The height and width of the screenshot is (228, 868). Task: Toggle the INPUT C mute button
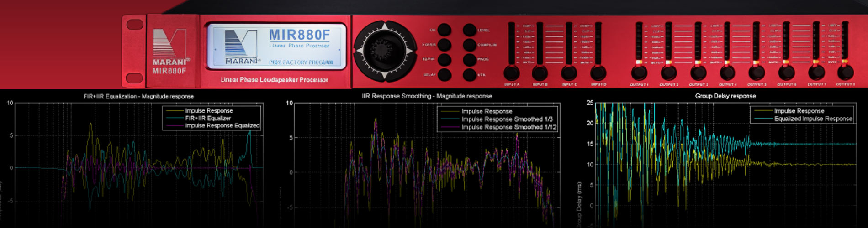point(569,73)
